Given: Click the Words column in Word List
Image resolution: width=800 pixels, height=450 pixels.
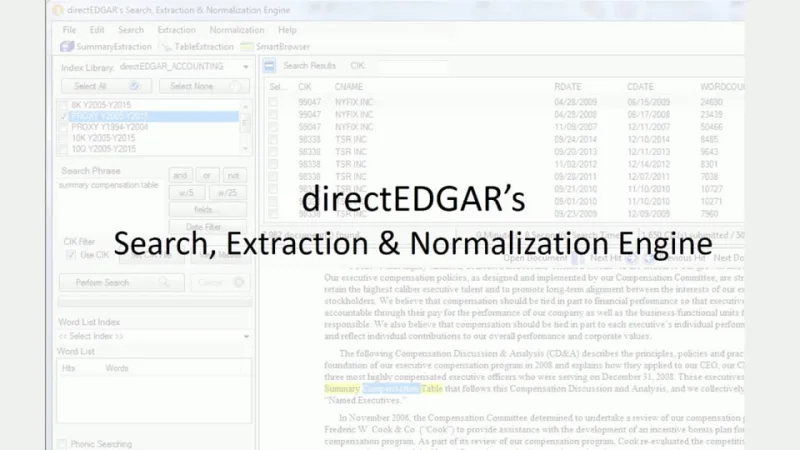Looking at the screenshot, I should [x=117, y=368].
